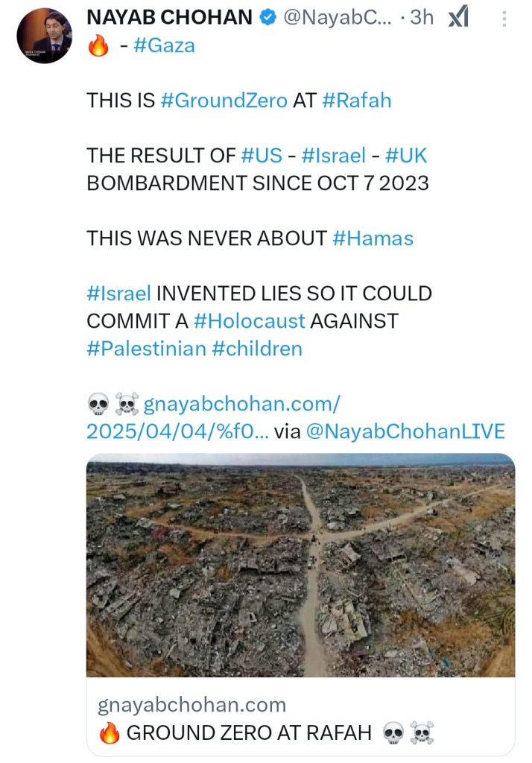This screenshot has width=532, height=763.
Task: Open the #Hamas hashtag
Action: (373, 238)
